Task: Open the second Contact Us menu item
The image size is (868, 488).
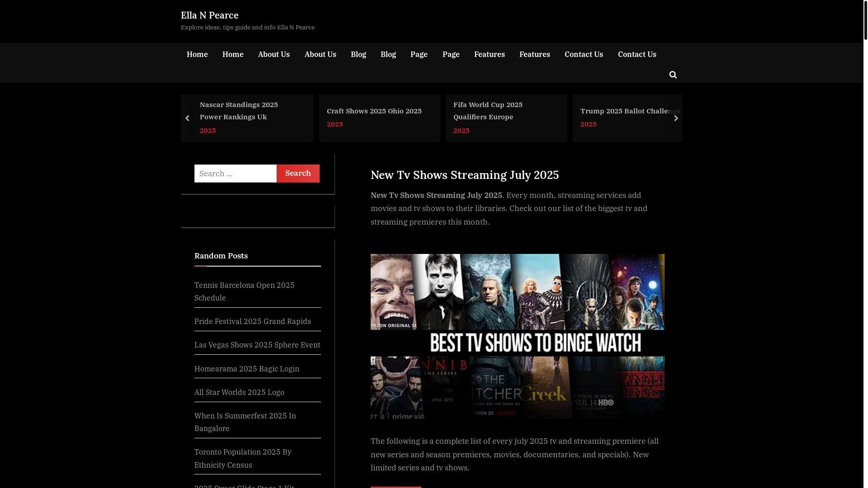Action: [637, 54]
